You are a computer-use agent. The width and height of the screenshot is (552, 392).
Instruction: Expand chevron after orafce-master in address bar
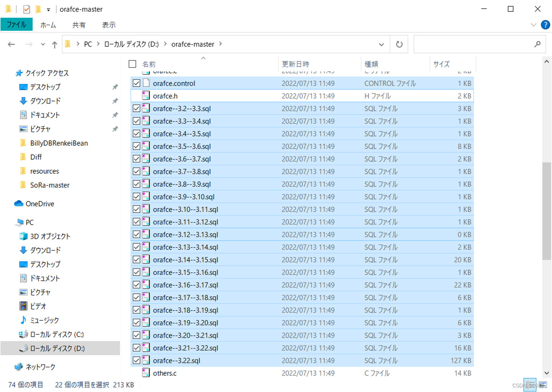click(x=221, y=44)
